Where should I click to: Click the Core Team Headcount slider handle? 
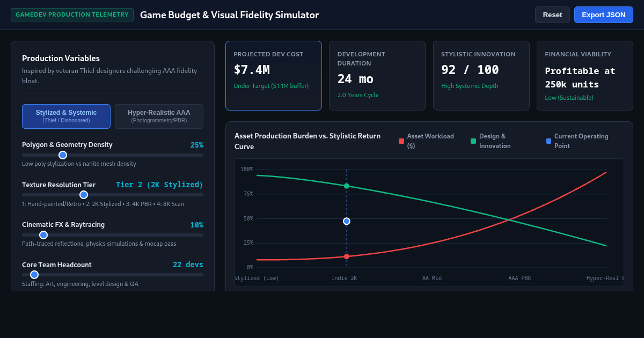point(34,275)
